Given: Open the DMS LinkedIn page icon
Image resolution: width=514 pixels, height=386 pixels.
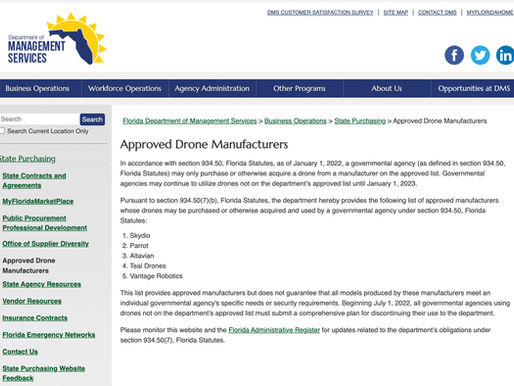Looking at the screenshot, I should pyautogui.click(x=505, y=55).
